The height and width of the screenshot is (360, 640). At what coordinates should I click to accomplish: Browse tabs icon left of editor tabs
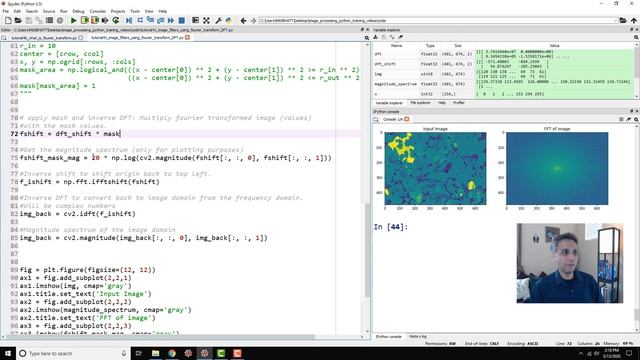click(4, 38)
